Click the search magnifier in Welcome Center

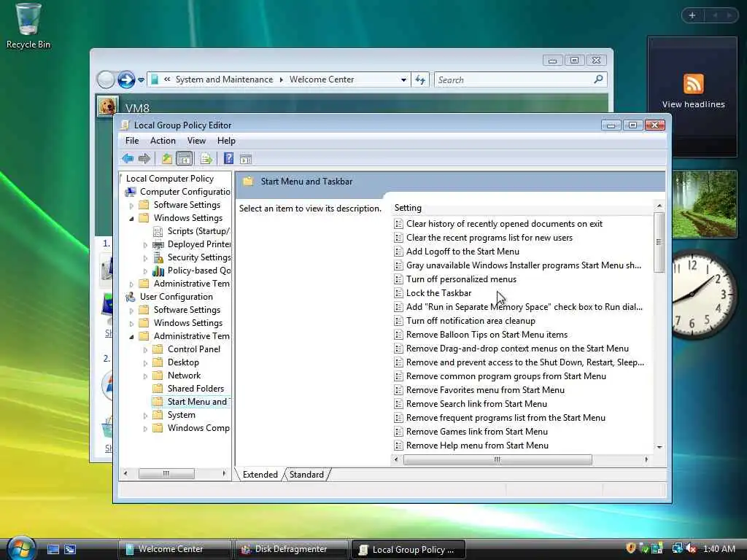pyautogui.click(x=598, y=79)
